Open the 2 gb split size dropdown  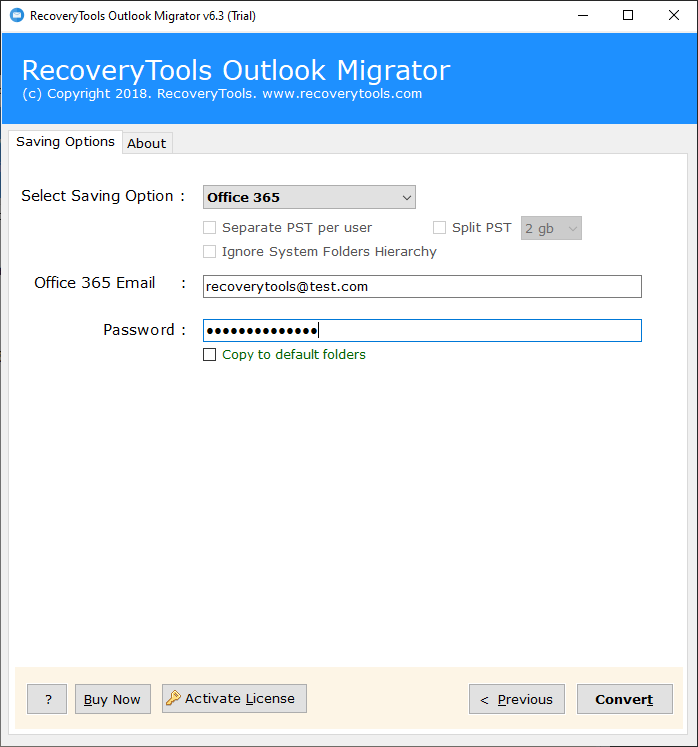coord(551,228)
